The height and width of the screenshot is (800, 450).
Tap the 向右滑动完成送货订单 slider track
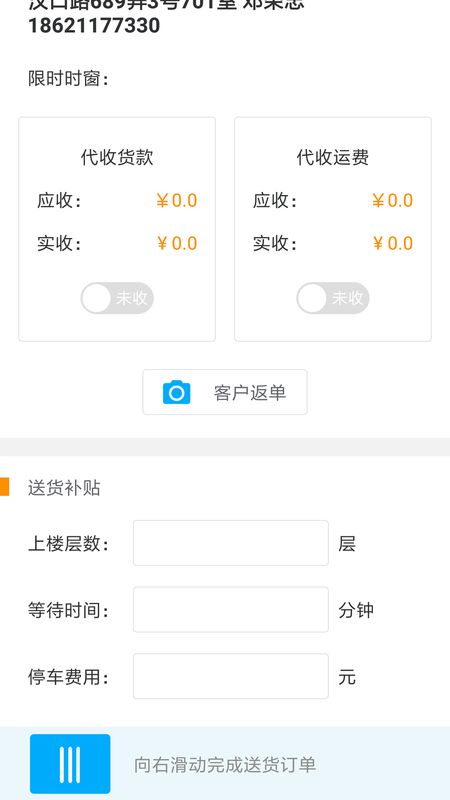pyautogui.click(x=225, y=764)
